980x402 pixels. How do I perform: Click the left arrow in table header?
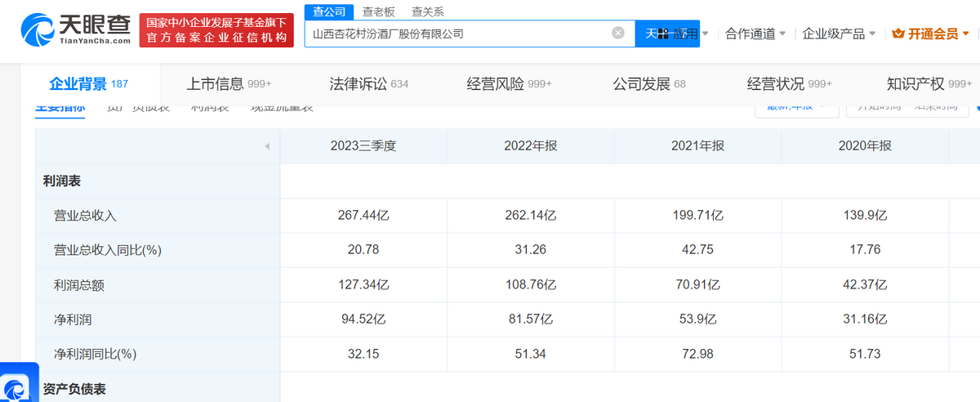pyautogui.click(x=267, y=146)
